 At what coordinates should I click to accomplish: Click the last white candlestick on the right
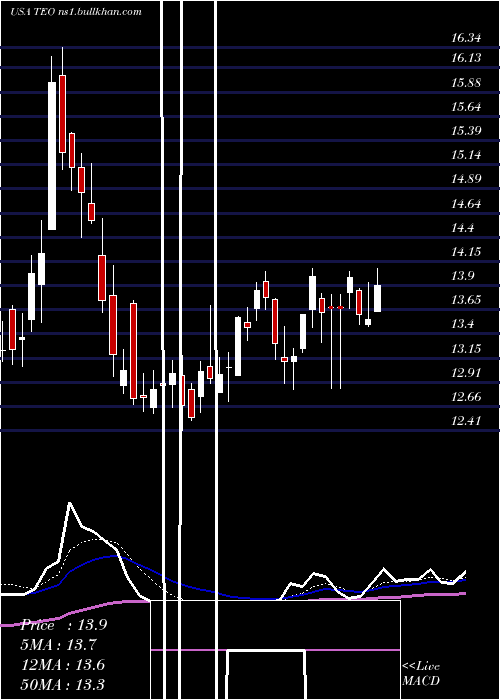[x=378, y=298]
